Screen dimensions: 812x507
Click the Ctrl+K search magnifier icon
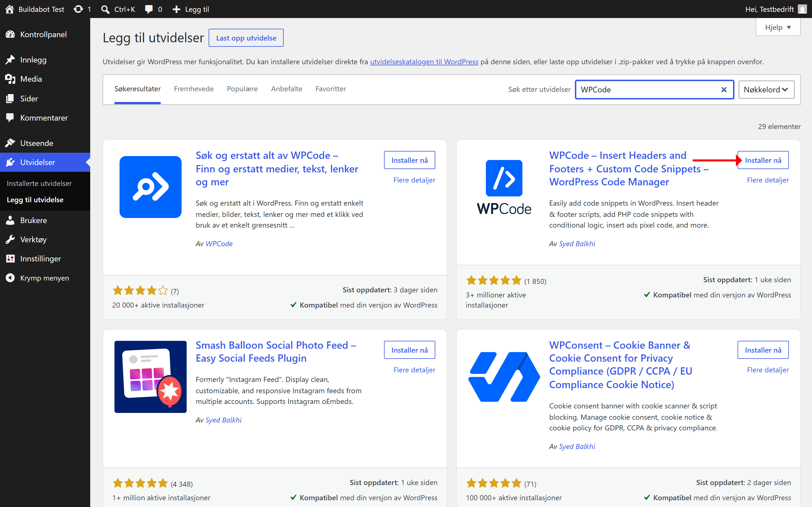[105, 9]
